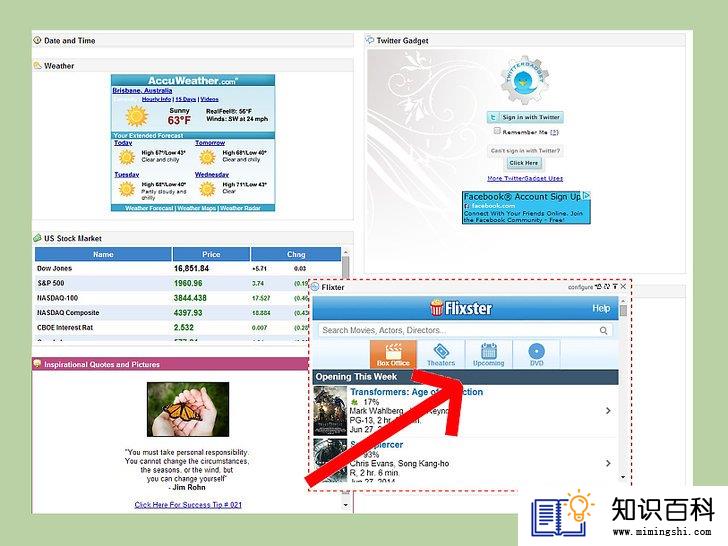
Task: Click the quotes panel scrollbar down arrow
Action: click(345, 505)
